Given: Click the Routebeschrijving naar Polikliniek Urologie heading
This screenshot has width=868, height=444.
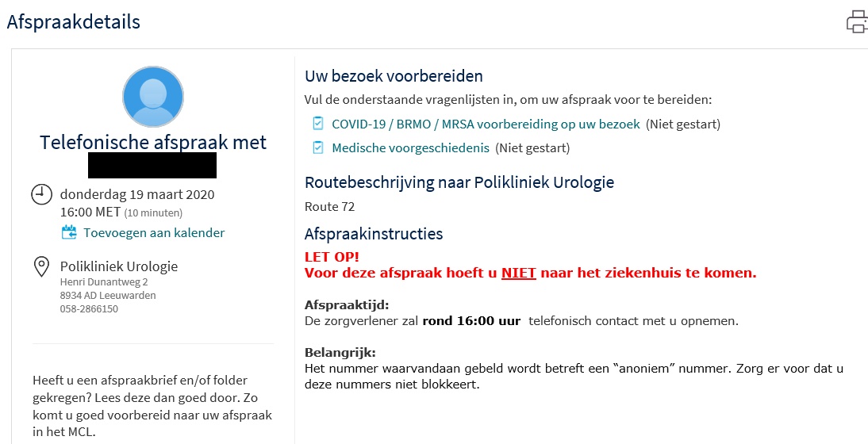Looking at the screenshot, I should click(x=459, y=182).
